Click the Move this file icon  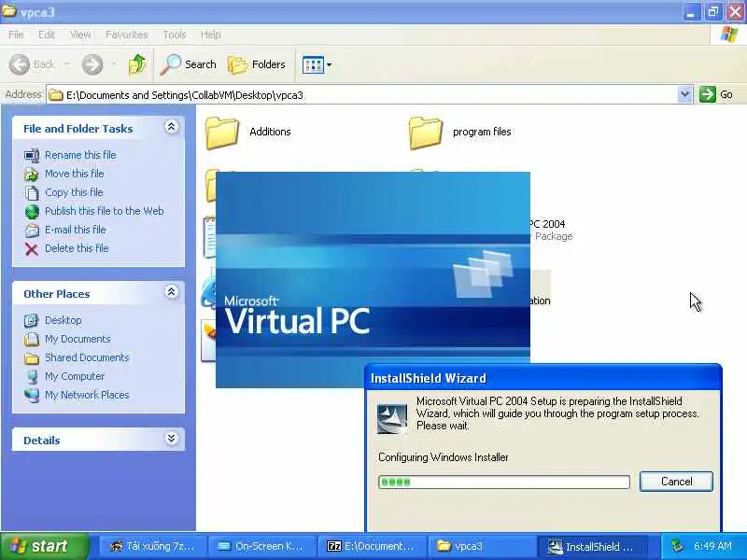32,175
